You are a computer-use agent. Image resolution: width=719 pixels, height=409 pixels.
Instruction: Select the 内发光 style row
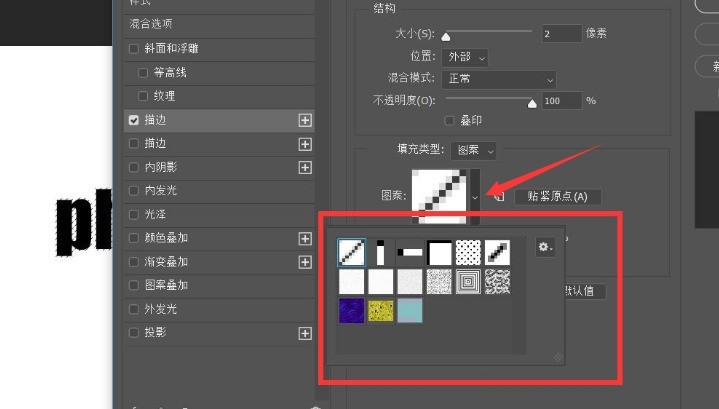(x=219, y=191)
